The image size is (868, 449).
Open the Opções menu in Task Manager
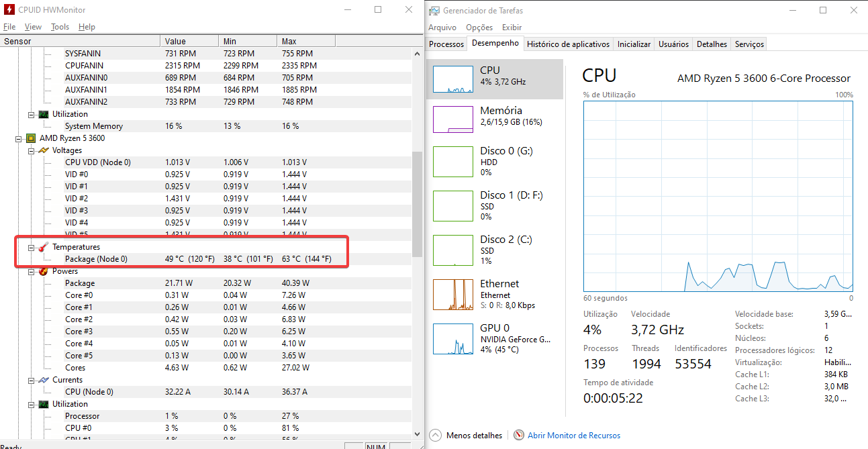click(x=479, y=28)
